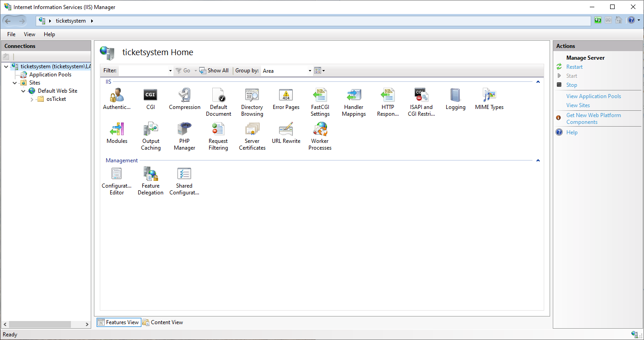Open FastCGI Settings
Viewport: 644px width, 340px height.
coord(320,103)
